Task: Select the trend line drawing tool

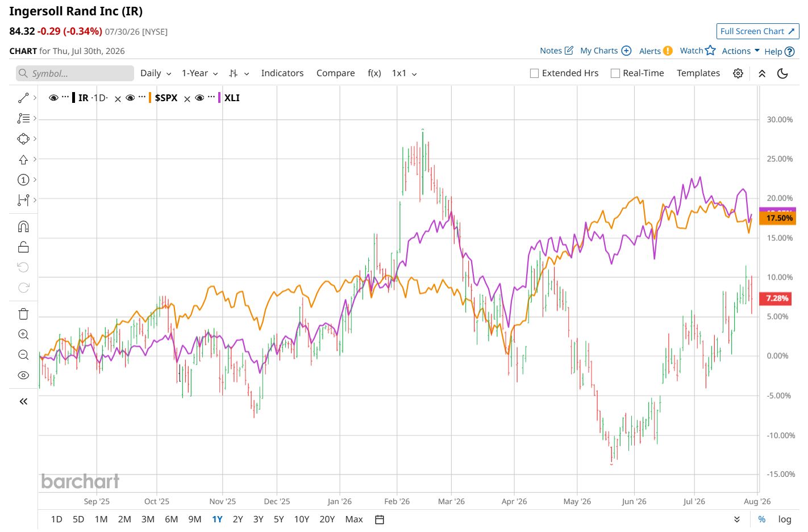Action: (23, 98)
